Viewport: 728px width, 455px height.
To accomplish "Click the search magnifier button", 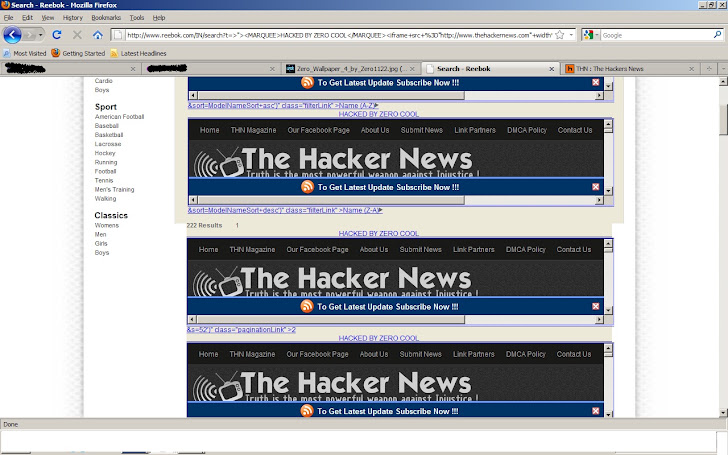I will (717, 35).
